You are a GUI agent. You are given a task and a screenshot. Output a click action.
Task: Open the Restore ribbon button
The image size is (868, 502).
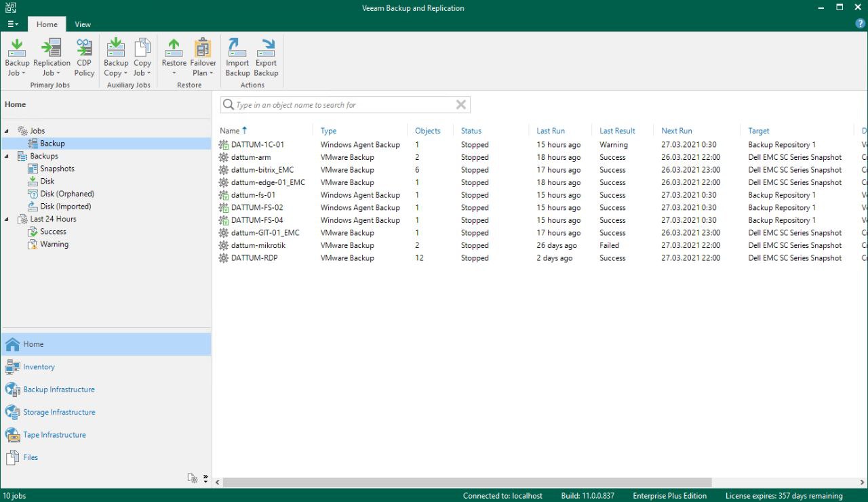(x=174, y=57)
